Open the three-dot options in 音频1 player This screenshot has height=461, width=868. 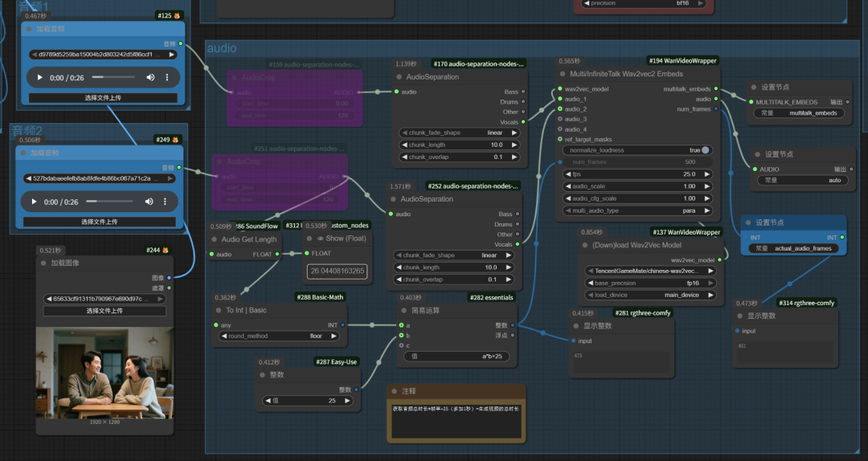click(166, 77)
